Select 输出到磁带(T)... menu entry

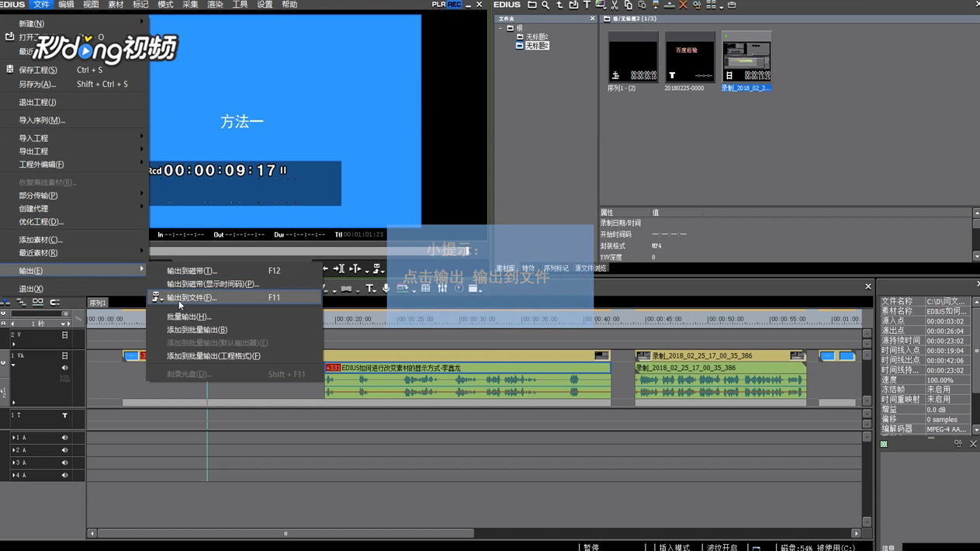coord(234,271)
